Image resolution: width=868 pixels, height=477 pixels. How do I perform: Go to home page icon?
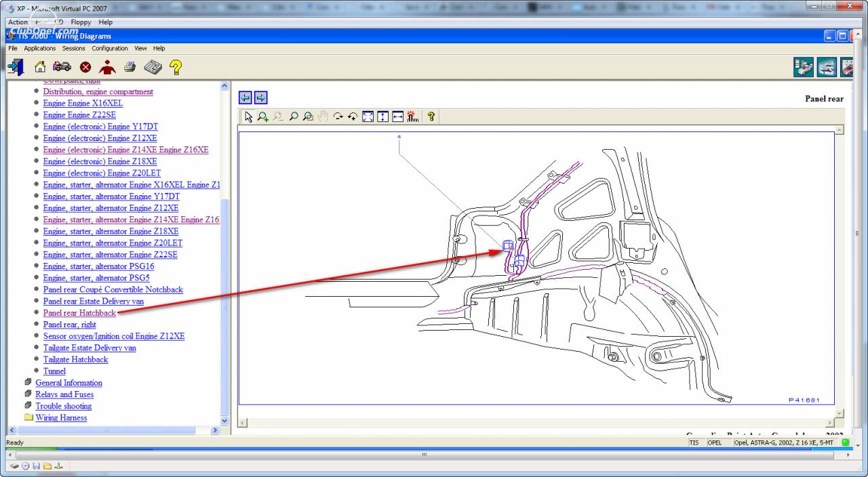click(40, 67)
